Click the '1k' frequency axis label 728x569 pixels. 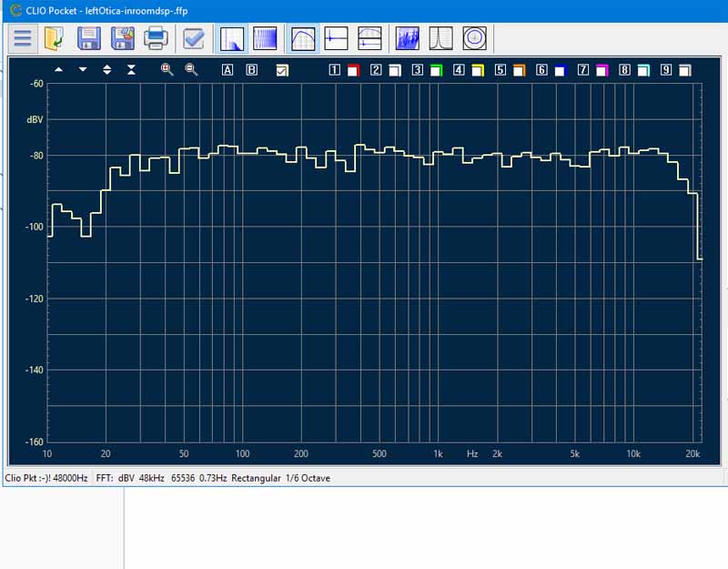click(438, 453)
